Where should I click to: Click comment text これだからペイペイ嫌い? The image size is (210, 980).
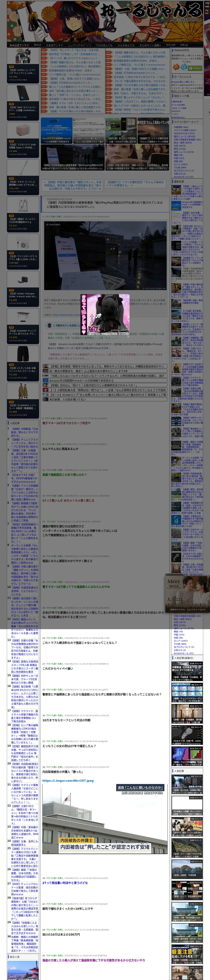coord(57,668)
